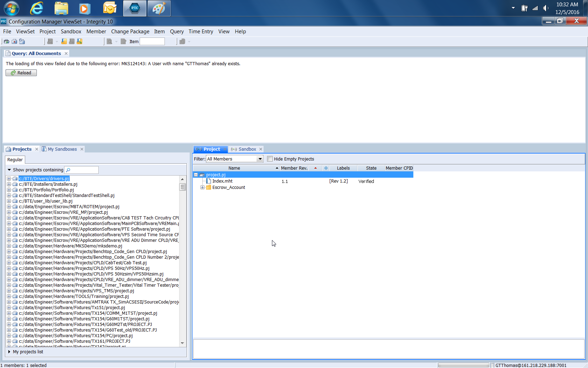Click the Item number input field

pyautogui.click(x=152, y=41)
